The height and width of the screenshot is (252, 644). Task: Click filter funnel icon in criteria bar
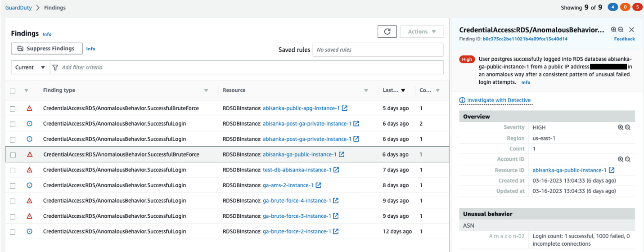pos(55,67)
